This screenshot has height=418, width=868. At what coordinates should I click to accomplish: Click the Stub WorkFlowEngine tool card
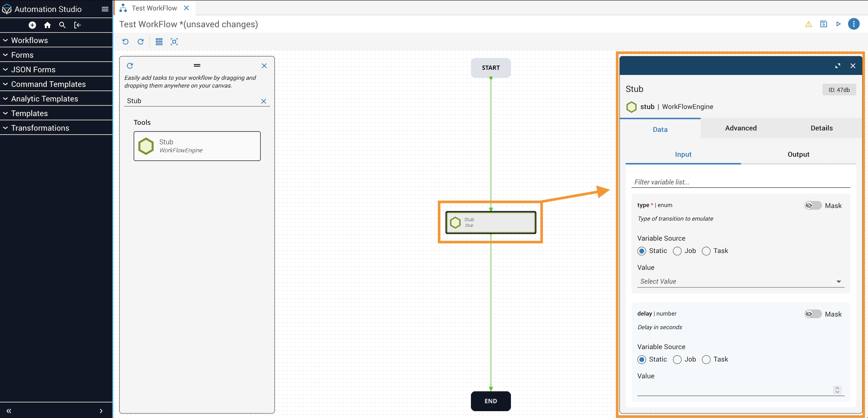point(197,146)
